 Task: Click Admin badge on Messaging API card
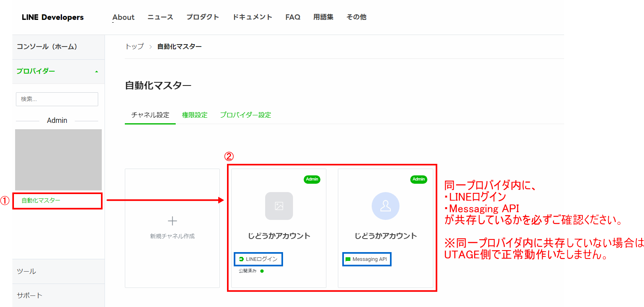[419, 179]
